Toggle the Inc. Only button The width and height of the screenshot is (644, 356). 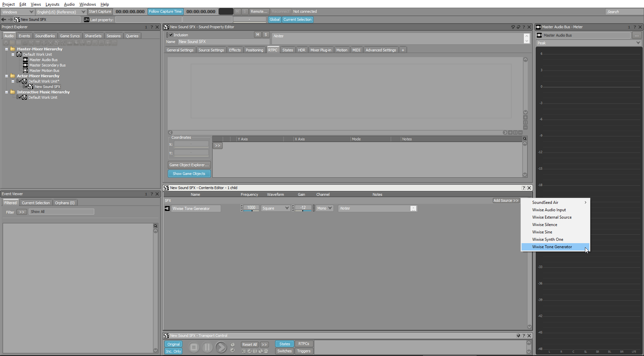tap(173, 351)
